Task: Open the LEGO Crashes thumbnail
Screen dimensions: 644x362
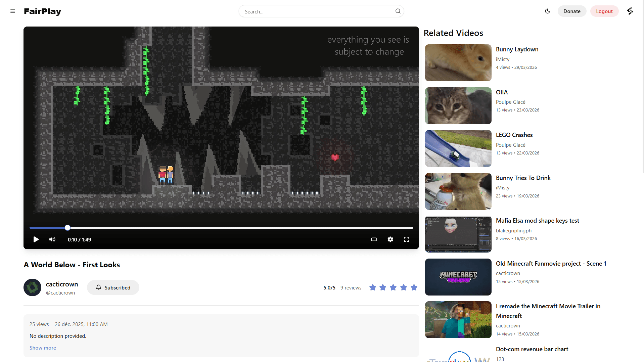Action: 458,148
